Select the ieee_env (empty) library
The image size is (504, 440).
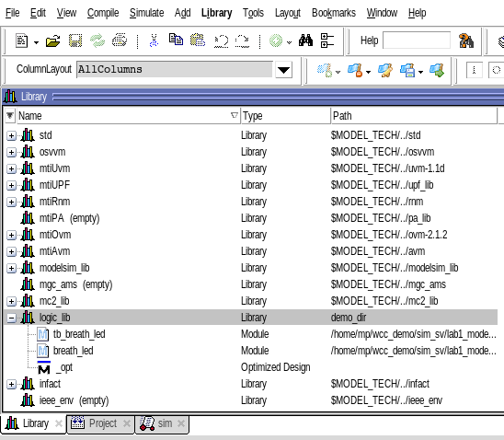point(74,400)
